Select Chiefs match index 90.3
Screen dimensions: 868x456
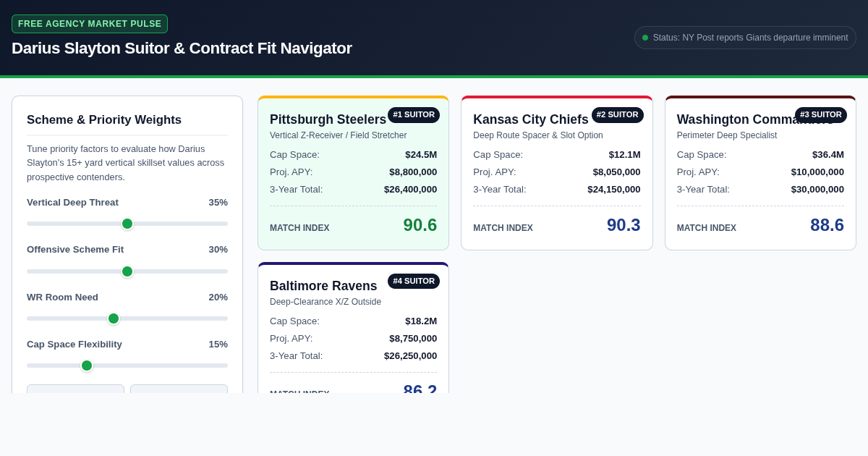pyautogui.click(x=624, y=225)
